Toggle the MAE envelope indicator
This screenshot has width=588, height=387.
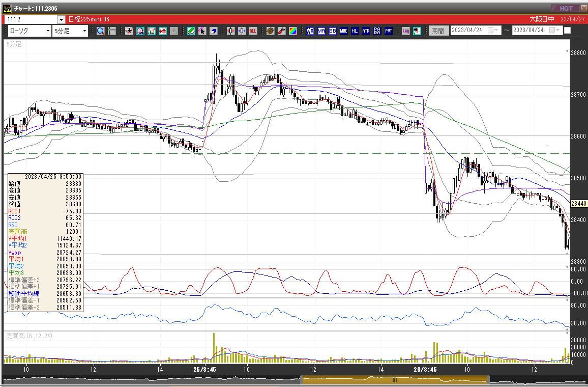[x=344, y=31]
